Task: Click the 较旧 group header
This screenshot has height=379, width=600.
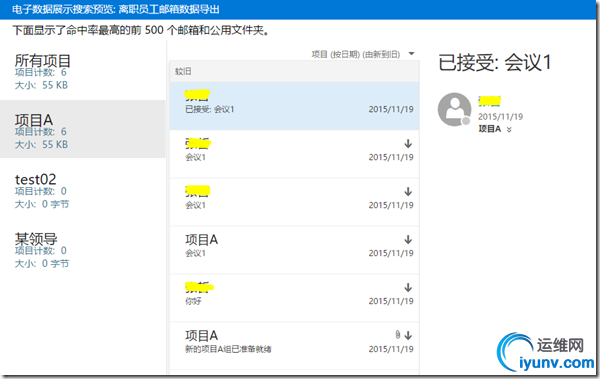Action: [x=294, y=71]
